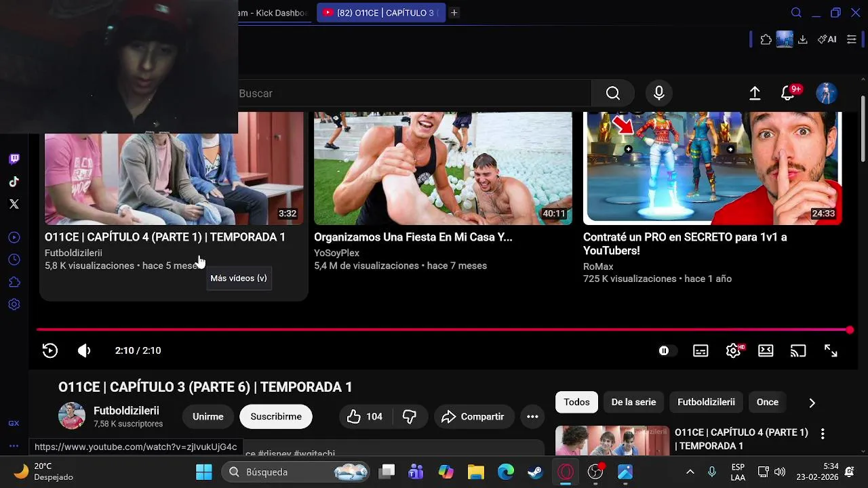Viewport: 868px width, 488px height.
Task: Open the Downloads icon in the browser toolbar
Action: (802, 39)
